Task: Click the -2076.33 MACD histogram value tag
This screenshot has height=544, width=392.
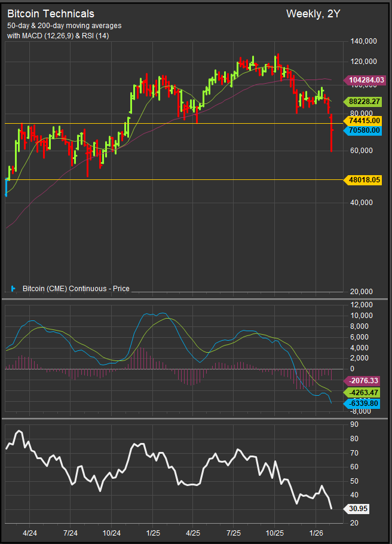Action: tap(364, 381)
